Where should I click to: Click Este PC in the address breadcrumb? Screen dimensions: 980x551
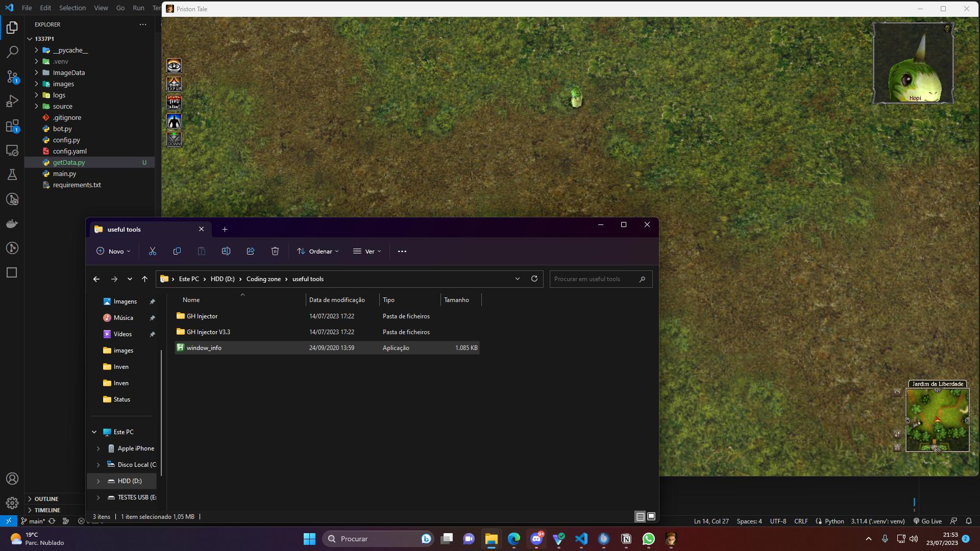[189, 279]
